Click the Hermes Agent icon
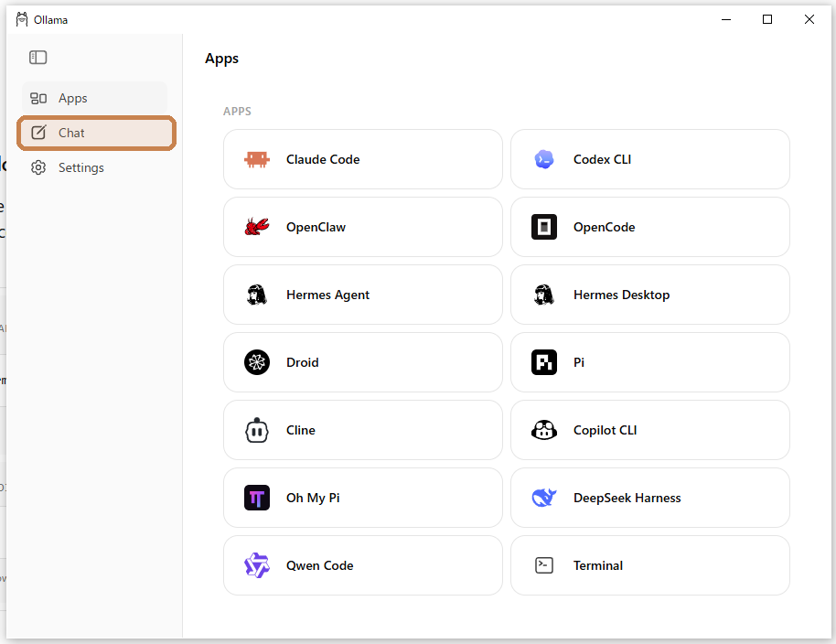Screen dimensions: 836x644 (x=257, y=295)
